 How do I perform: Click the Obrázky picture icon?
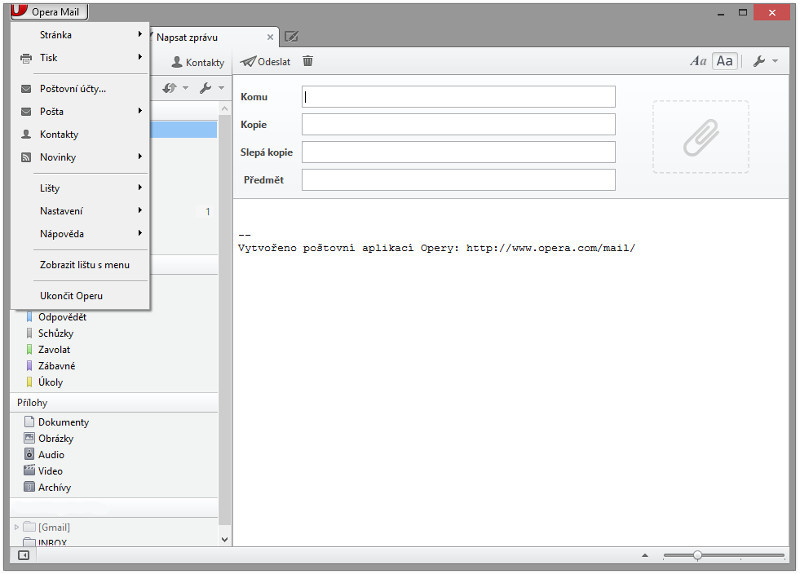(29, 438)
